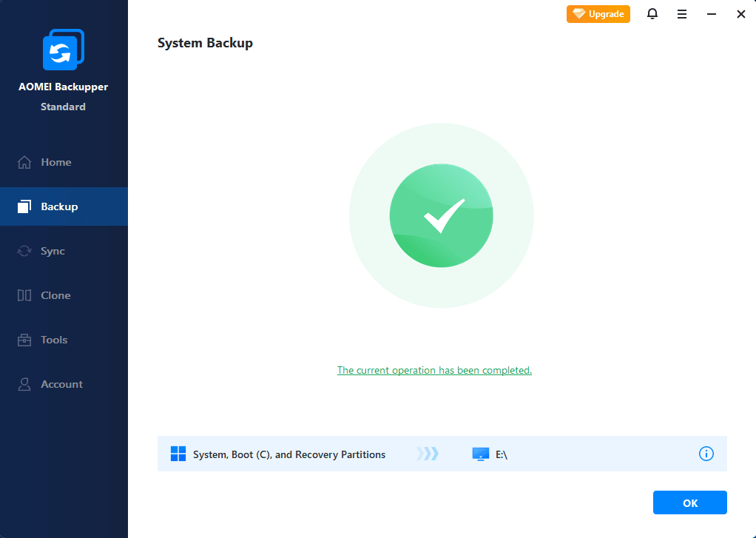Open the Clone section
This screenshot has height=538, width=756.
pos(55,295)
